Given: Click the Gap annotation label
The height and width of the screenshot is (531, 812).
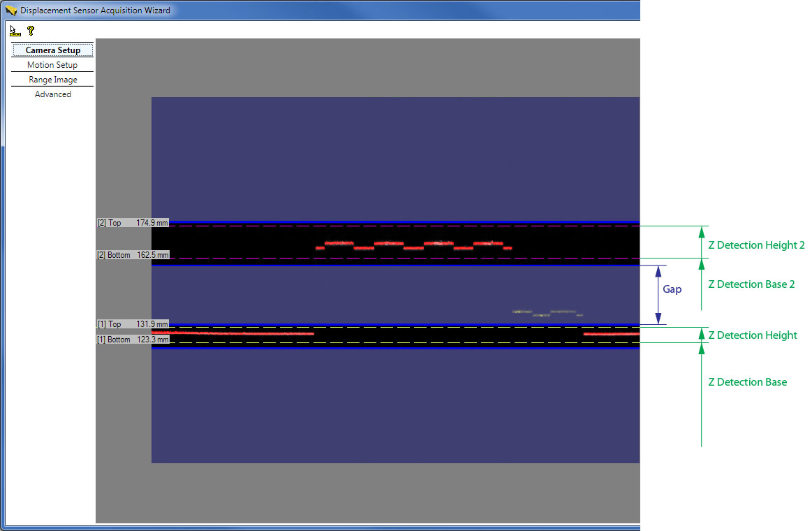Looking at the screenshot, I should pyautogui.click(x=672, y=289).
